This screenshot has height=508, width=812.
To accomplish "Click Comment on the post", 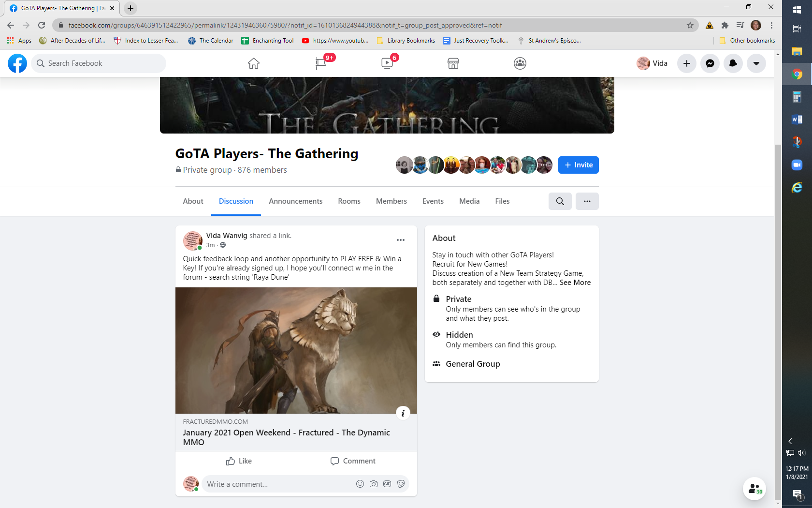I will coord(353,461).
